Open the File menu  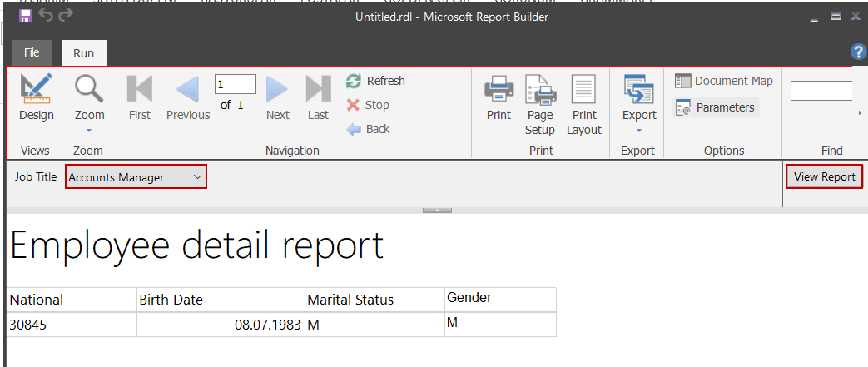[32, 52]
